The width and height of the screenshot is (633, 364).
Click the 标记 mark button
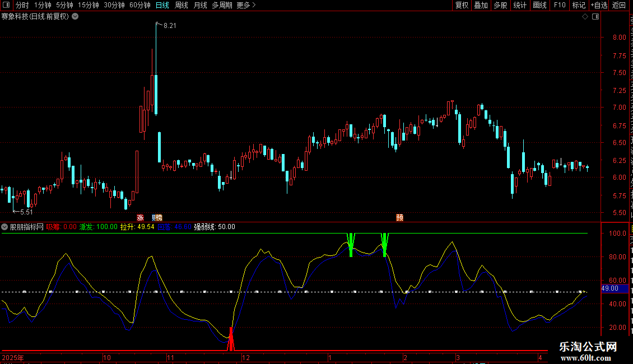tap(579, 5)
